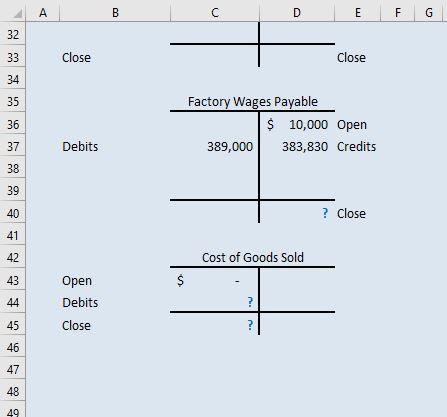This screenshot has width=447, height=417.
Task: Click the $ - opening cell in row 43
Action: (x=215, y=280)
